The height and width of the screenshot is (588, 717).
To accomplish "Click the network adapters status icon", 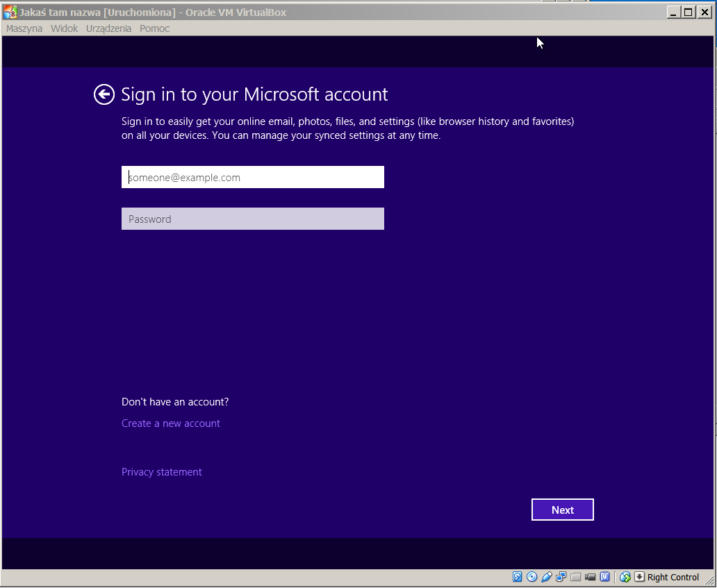I will [561, 577].
